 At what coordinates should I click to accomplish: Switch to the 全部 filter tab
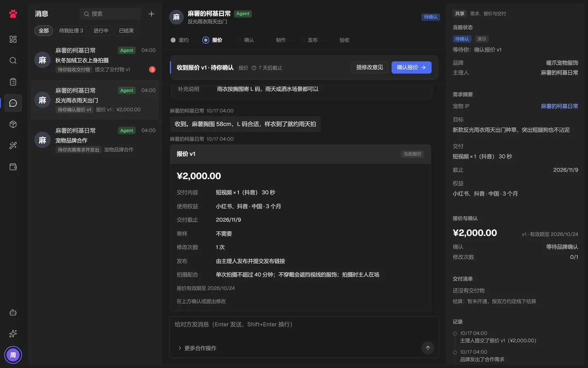pyautogui.click(x=44, y=31)
